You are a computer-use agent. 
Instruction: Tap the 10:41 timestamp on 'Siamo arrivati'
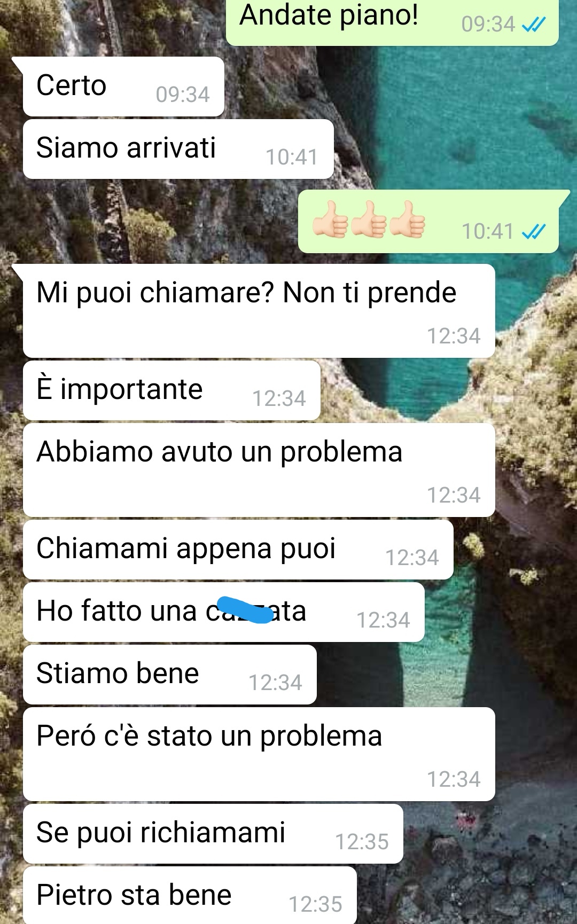point(292,157)
